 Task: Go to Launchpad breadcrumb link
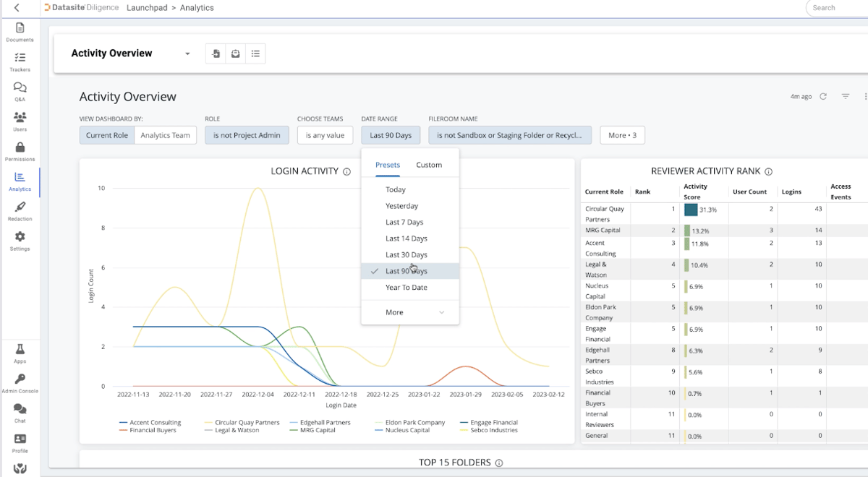[x=147, y=8]
